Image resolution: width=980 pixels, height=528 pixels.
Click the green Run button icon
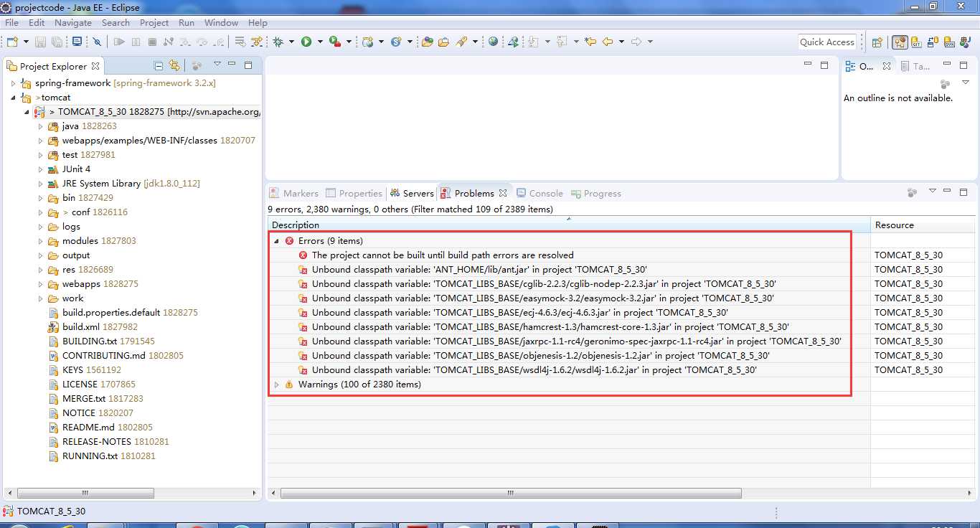[x=306, y=42]
